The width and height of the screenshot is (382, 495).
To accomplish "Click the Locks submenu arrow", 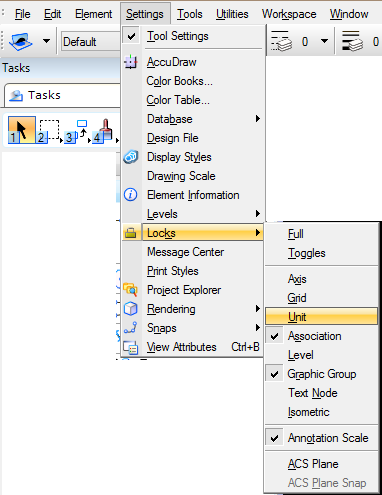I will (257, 232).
